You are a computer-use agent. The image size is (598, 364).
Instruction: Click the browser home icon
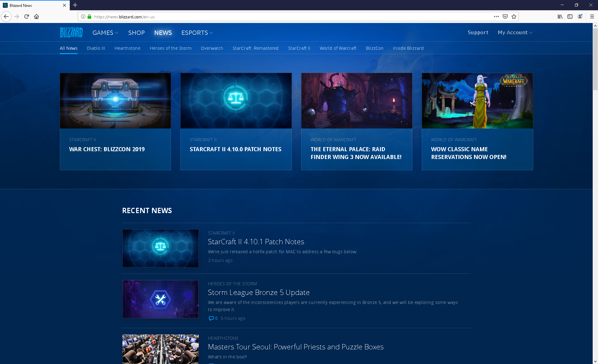[36, 16]
